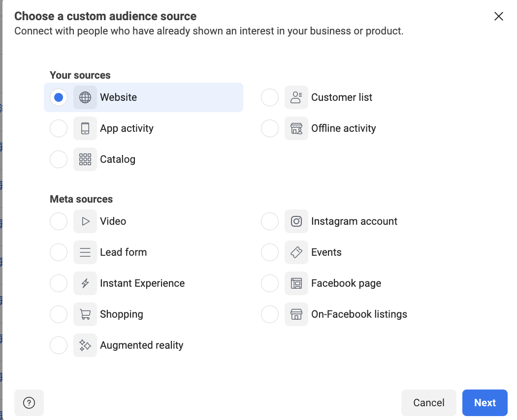Select the Augmented reality radio button
Screen dimensions: 517x420
[59, 345]
